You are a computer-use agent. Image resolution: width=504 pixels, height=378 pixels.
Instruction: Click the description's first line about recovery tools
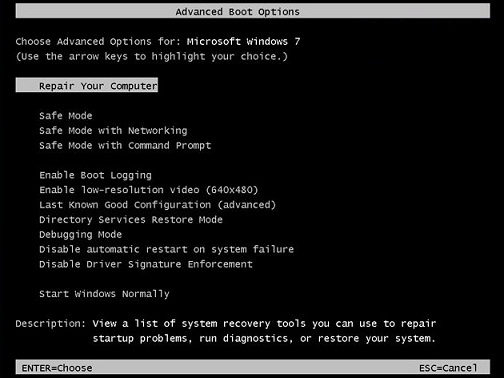pos(264,324)
